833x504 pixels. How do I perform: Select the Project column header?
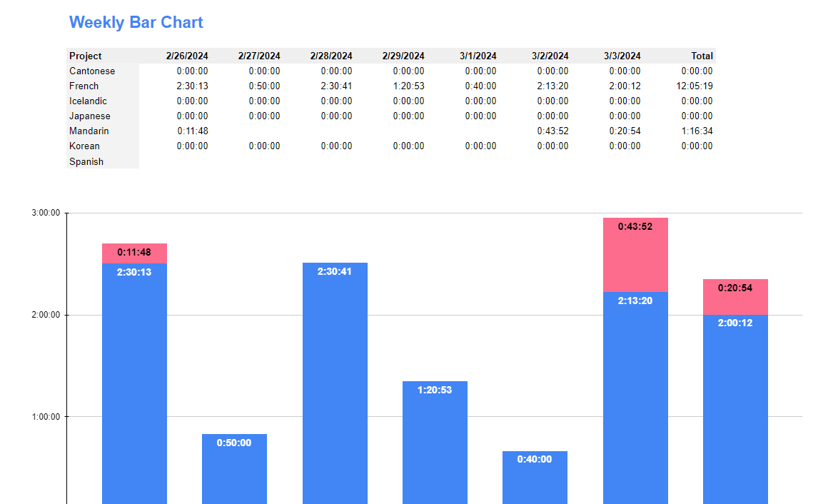86,56
